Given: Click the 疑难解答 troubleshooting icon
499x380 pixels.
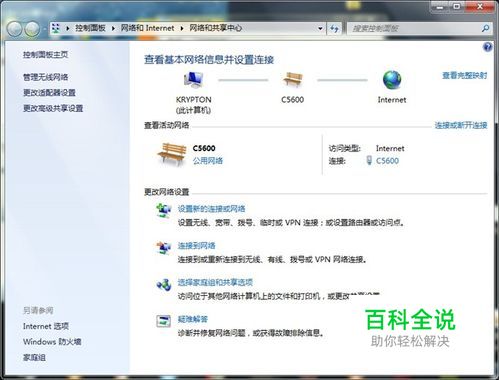Looking at the screenshot, I should pyautogui.click(x=164, y=321).
